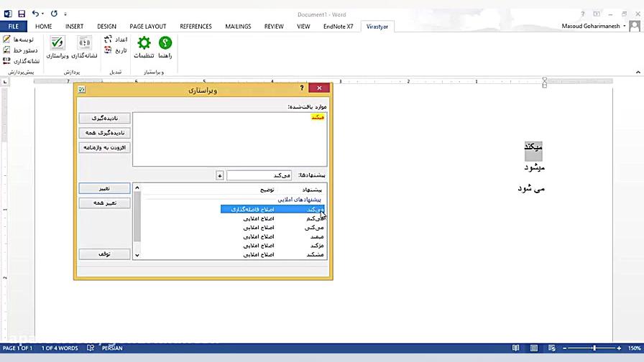Image resolution: width=644 pixels, height=362 pixels.
Task: Switch to Print Layout view
Action: click(x=534, y=348)
